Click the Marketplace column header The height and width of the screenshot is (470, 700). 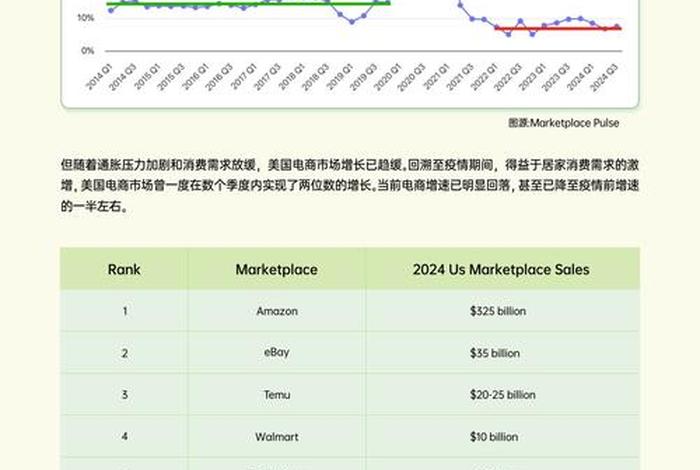276,270
